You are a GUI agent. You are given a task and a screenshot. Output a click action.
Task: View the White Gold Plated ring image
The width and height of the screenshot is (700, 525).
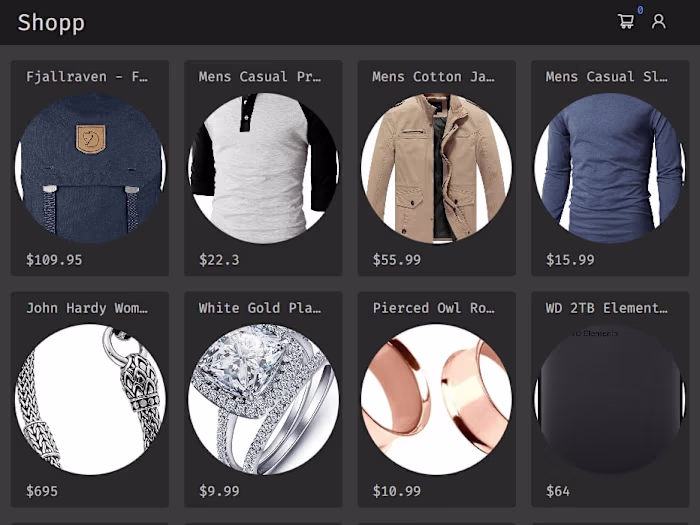point(263,400)
